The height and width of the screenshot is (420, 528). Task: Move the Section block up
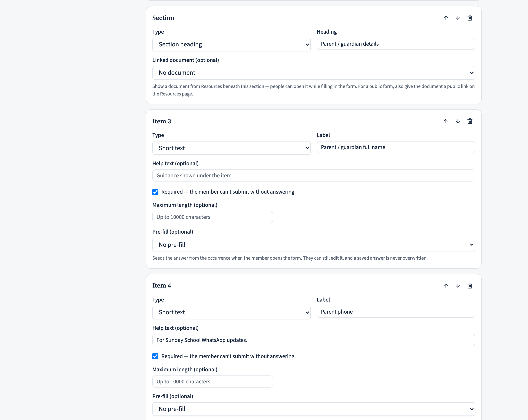(446, 18)
